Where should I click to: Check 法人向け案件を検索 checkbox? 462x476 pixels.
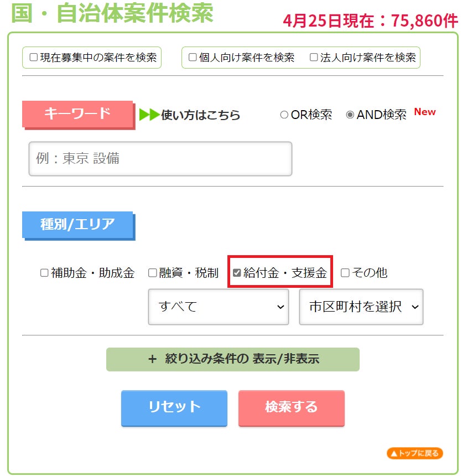pyautogui.click(x=314, y=57)
